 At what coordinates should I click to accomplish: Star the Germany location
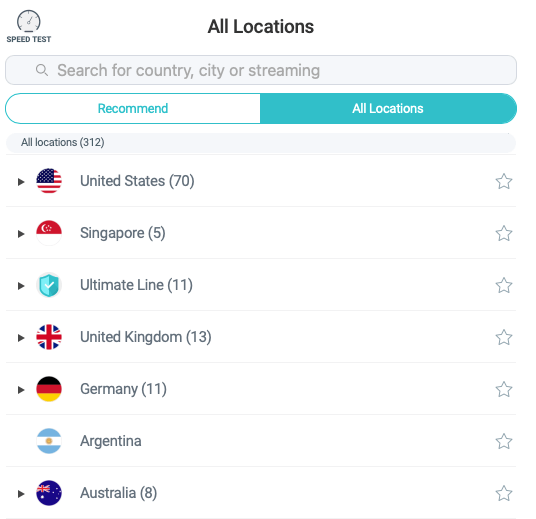pos(504,389)
